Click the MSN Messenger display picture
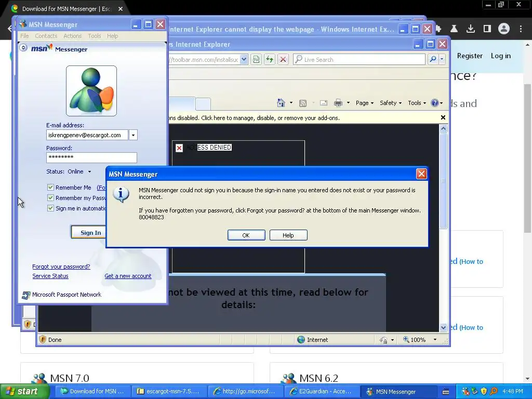 (x=91, y=90)
